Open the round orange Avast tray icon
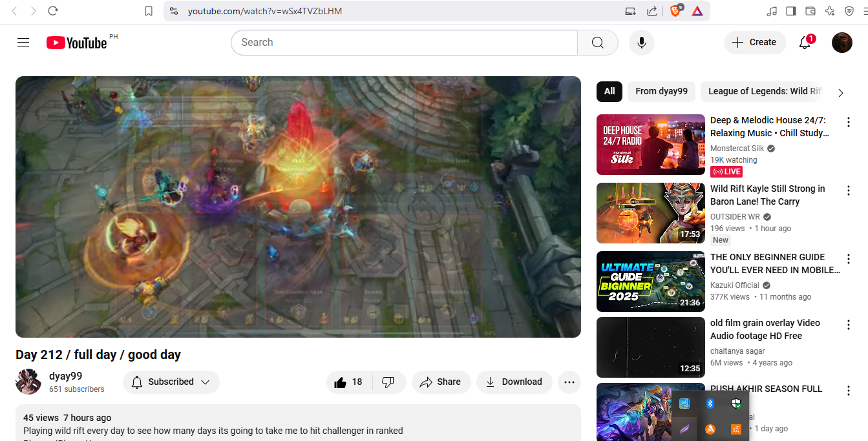868x441 pixels. coord(710,429)
